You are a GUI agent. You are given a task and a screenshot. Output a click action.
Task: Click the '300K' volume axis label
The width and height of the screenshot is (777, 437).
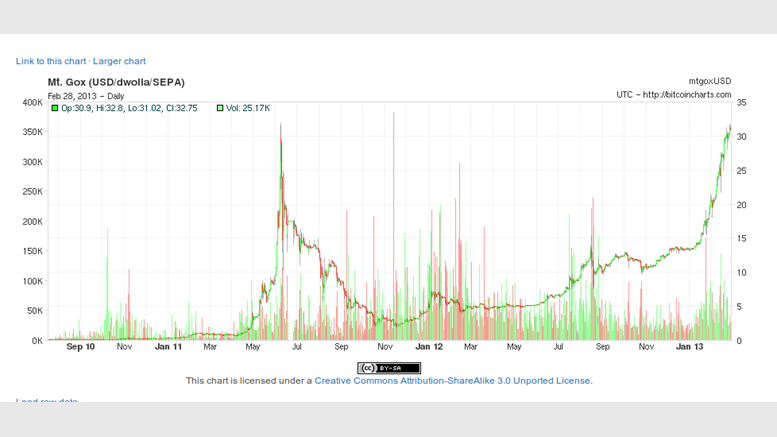tap(33, 162)
